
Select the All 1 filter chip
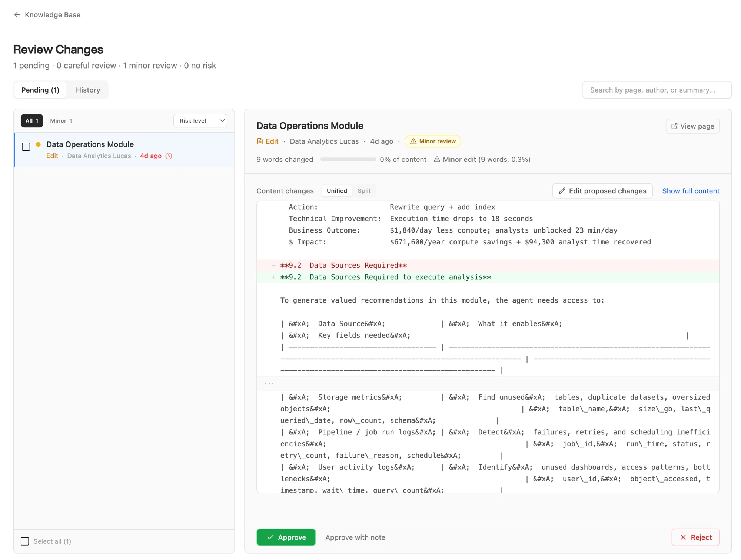(x=32, y=121)
